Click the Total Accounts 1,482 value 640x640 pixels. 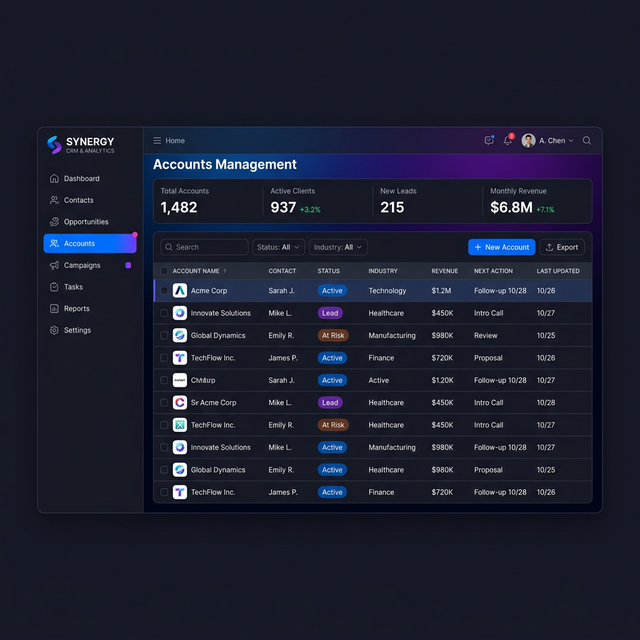click(179, 207)
